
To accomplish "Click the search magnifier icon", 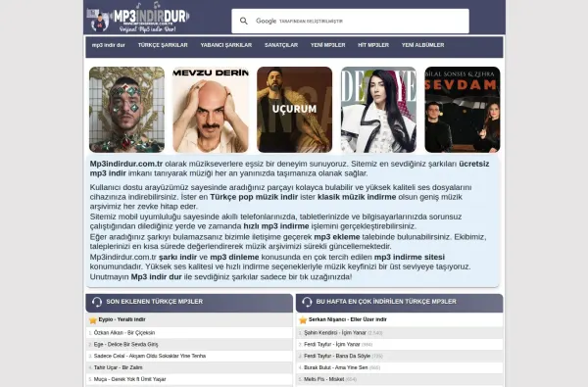I will (x=244, y=21).
